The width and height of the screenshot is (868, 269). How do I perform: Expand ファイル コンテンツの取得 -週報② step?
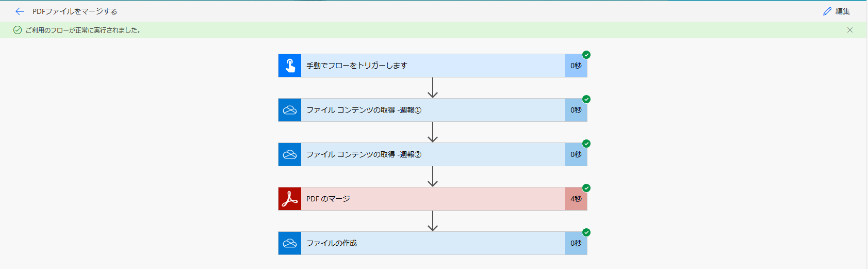[x=433, y=154]
